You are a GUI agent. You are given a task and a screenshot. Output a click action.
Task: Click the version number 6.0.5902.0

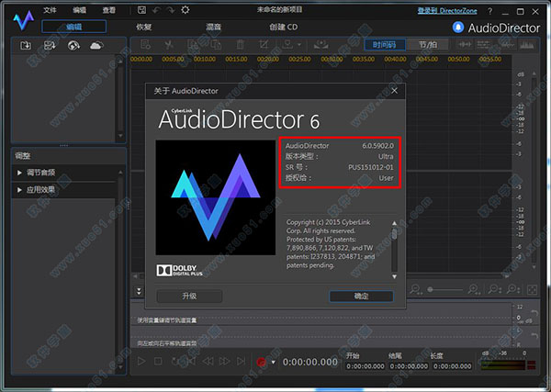[377, 146]
